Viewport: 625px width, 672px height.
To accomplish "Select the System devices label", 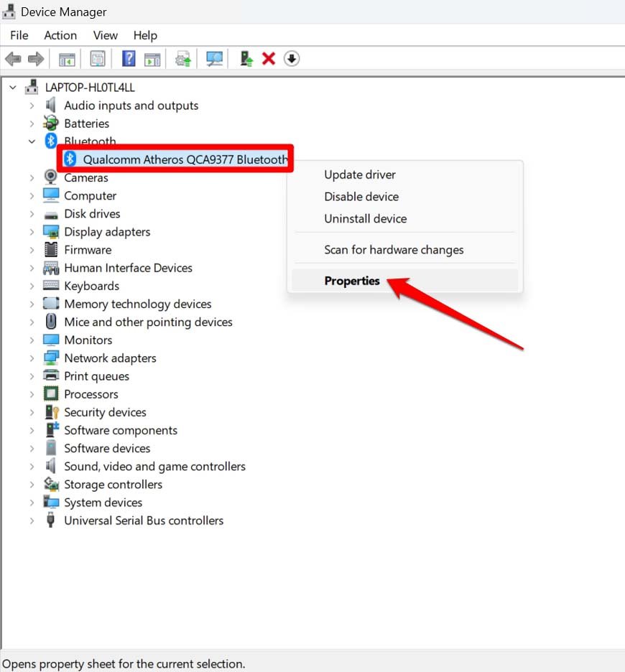I will 103,503.
